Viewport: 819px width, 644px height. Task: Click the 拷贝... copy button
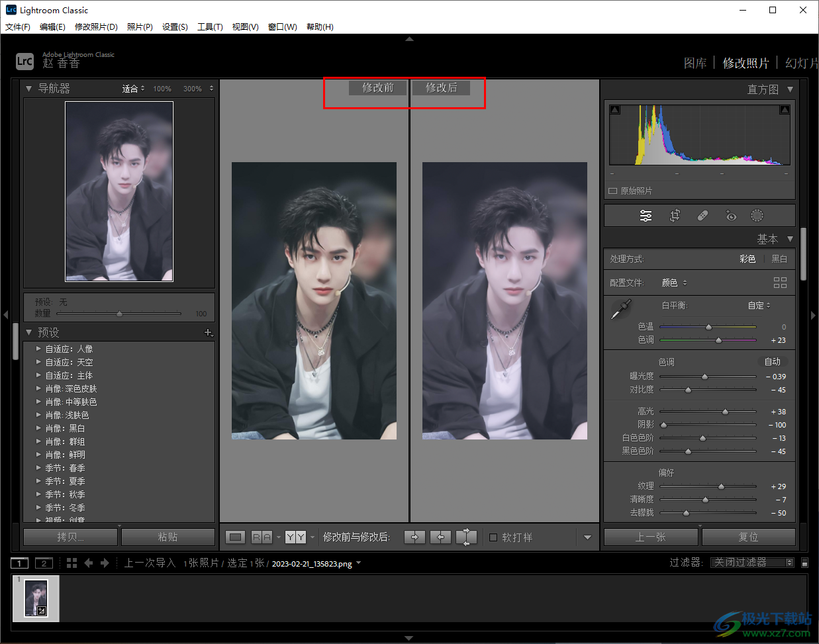(x=71, y=537)
